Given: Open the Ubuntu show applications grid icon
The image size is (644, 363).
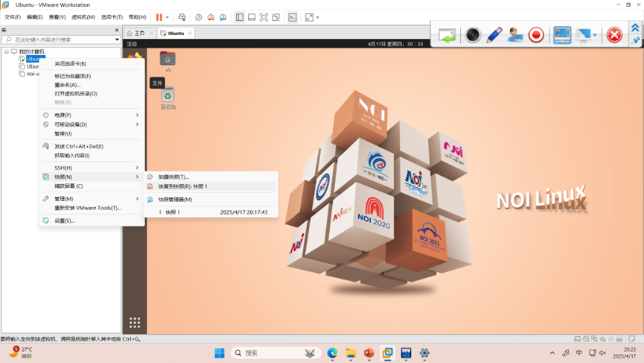Looking at the screenshot, I should 135,323.
